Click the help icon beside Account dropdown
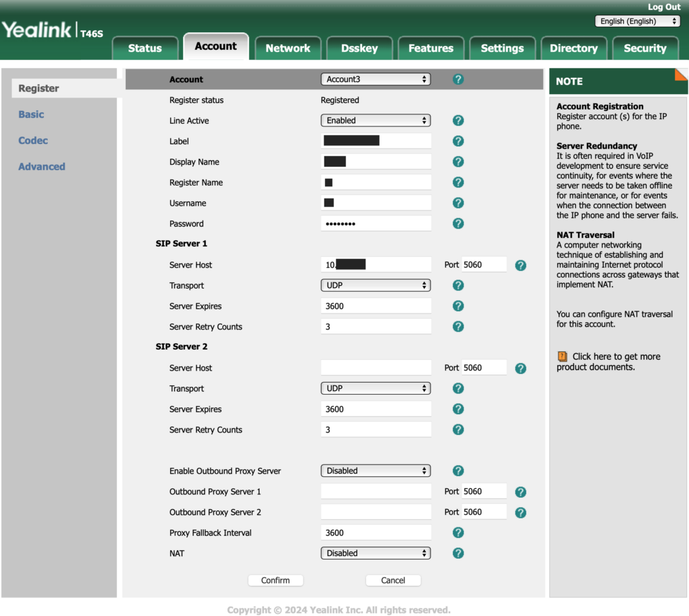689x616 pixels. 458,79
